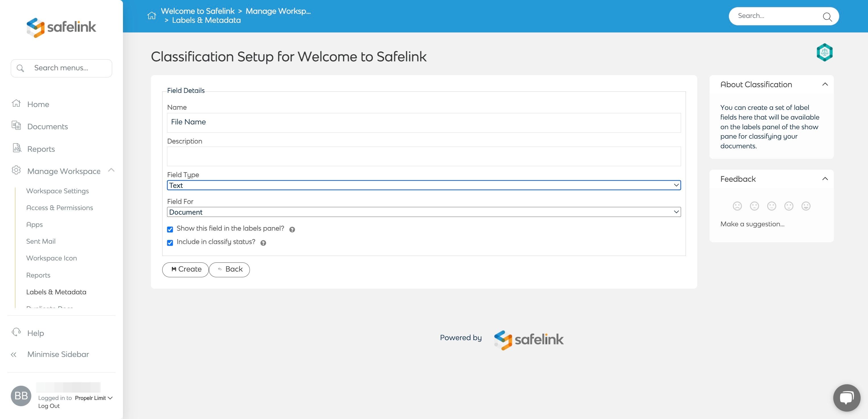
Task: Select the saddest face feedback icon
Action: point(737,206)
